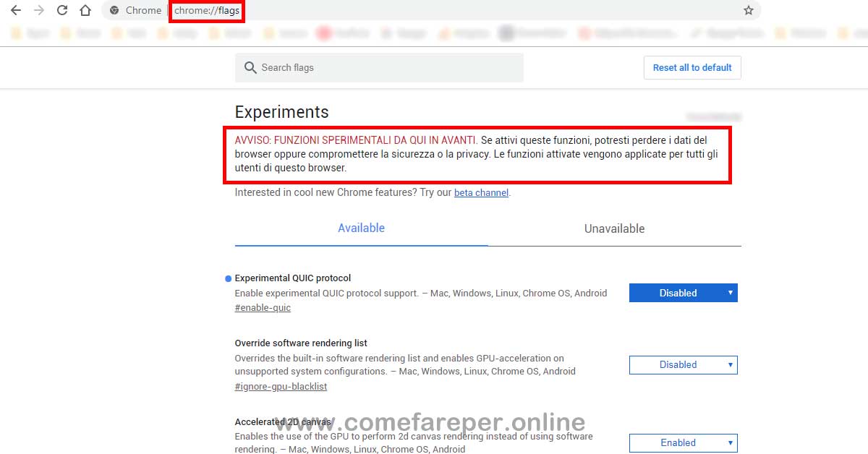
Task: Click the magnifying glass in Search flags
Action: (x=250, y=67)
